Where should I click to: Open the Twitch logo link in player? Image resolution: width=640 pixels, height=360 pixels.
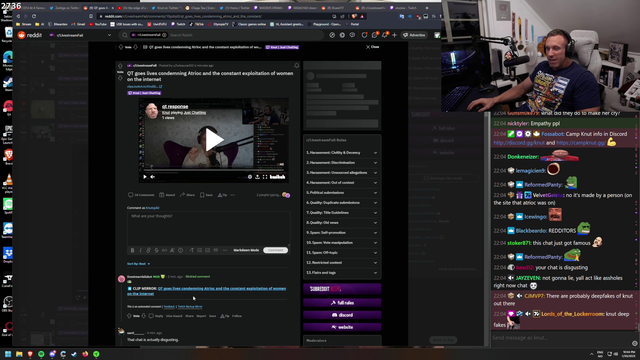(x=278, y=177)
